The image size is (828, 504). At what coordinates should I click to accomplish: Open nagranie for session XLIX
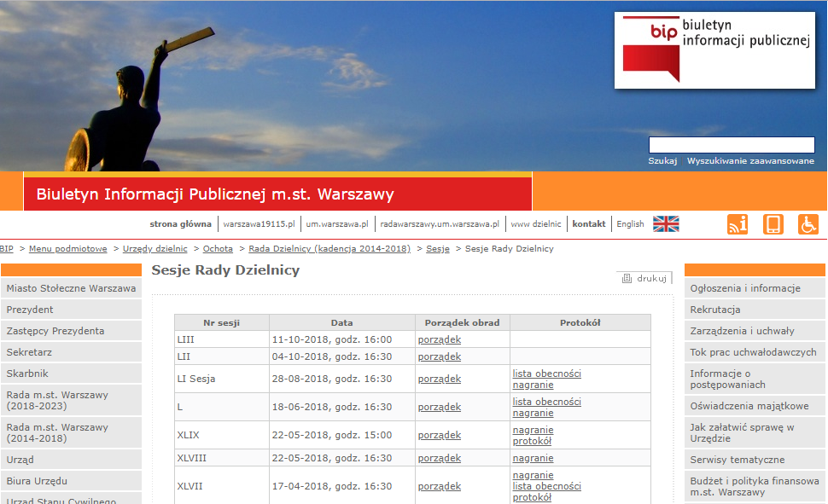coord(533,430)
